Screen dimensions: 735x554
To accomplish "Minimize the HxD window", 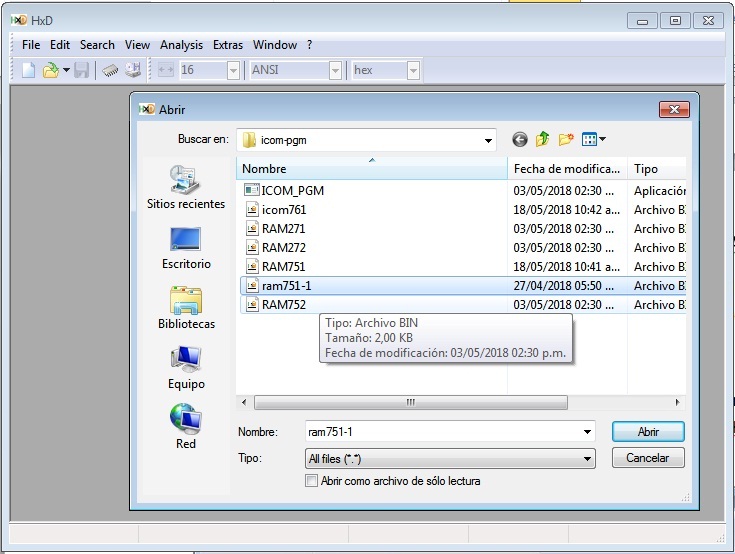I will [x=642, y=21].
